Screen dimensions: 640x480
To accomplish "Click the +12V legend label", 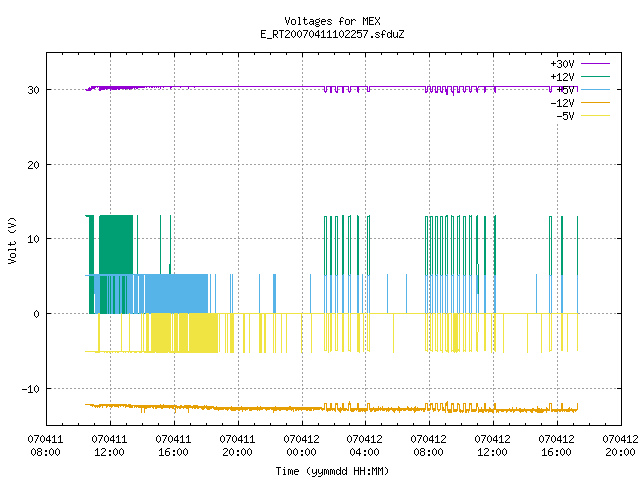I will click(562, 77).
